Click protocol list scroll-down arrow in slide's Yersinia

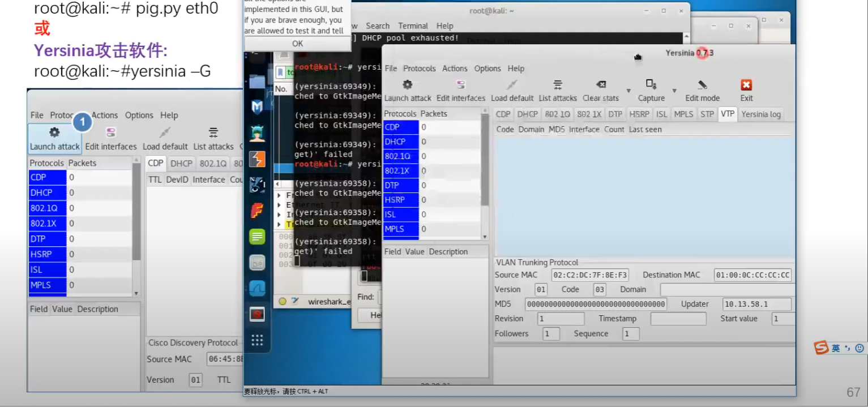tap(136, 293)
